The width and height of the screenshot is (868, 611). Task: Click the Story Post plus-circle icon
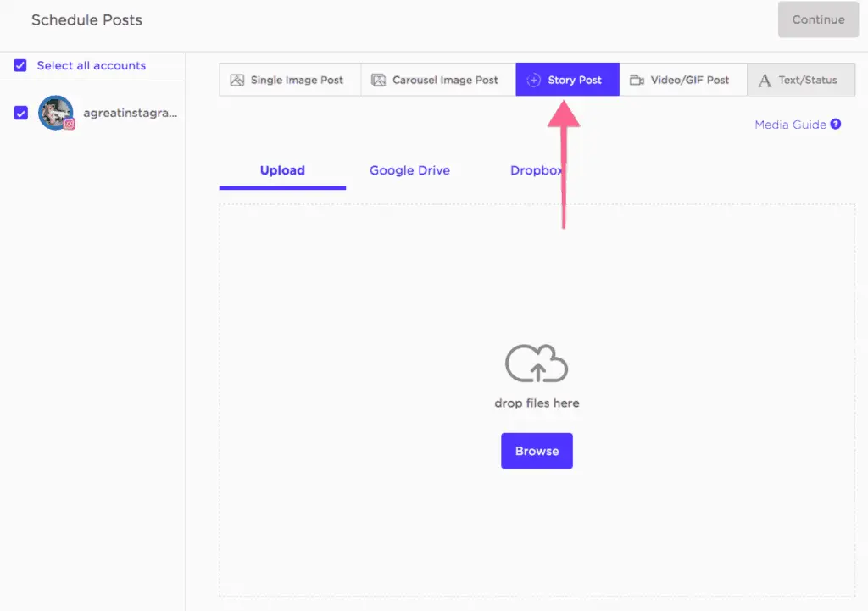point(533,81)
